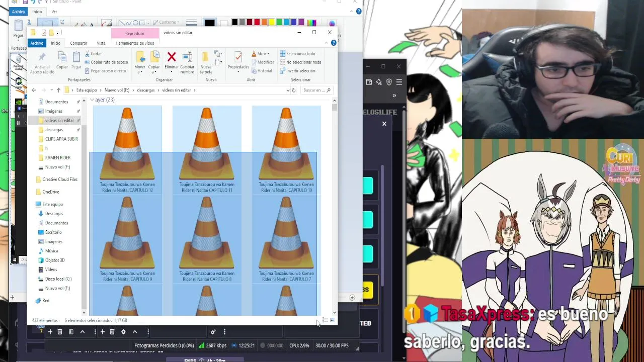
Task: Click the Reproducir contextual tab
Action: (135, 33)
